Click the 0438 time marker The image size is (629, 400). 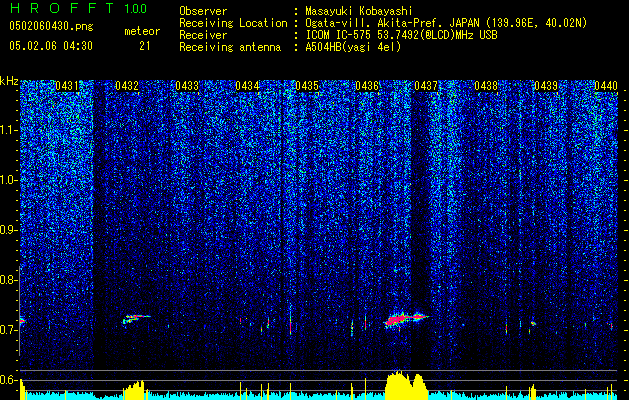486,85
